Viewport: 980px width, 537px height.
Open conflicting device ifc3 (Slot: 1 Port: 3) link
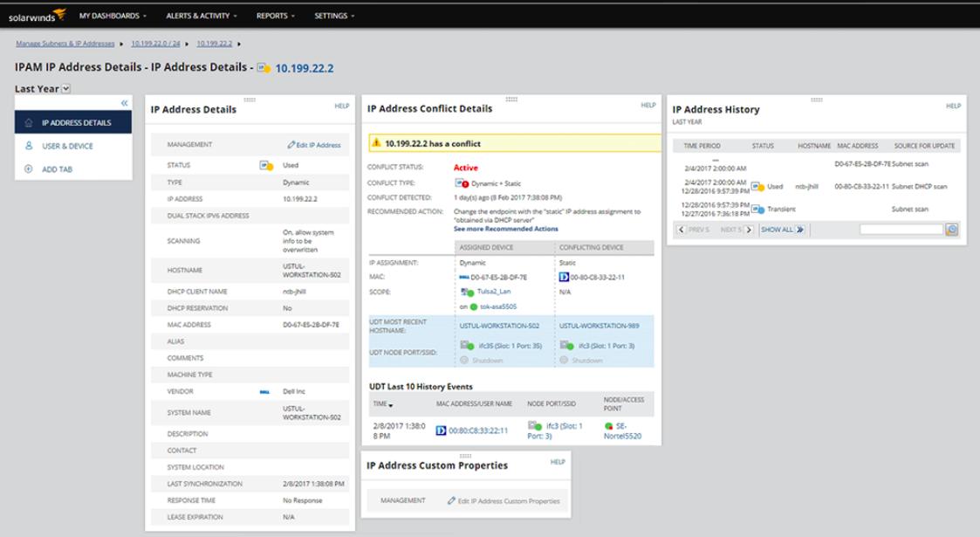click(607, 346)
